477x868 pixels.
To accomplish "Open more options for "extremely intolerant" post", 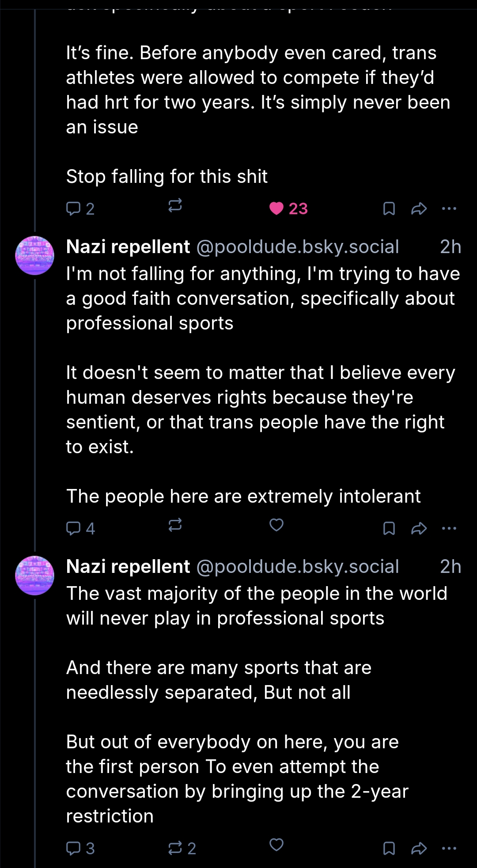I will coord(449,528).
